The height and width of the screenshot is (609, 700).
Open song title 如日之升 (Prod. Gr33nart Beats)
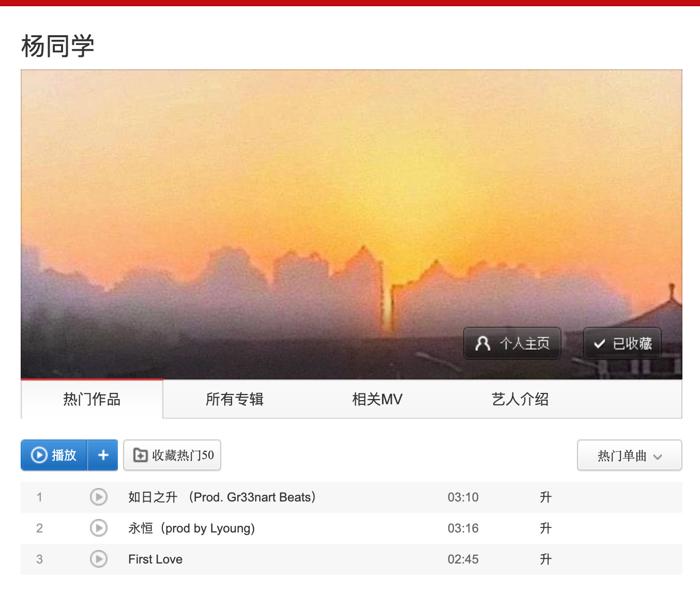(222, 497)
